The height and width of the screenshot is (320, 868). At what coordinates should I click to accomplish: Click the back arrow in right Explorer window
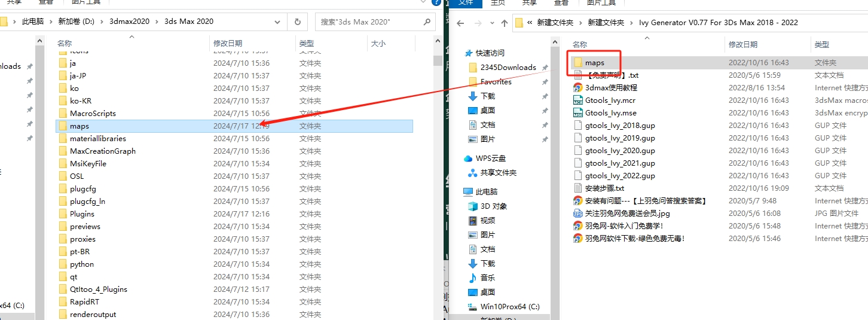pos(460,23)
